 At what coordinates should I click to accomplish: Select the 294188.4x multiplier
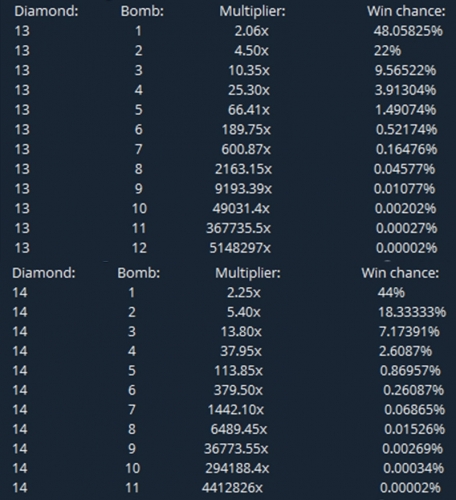pyautogui.click(x=237, y=468)
